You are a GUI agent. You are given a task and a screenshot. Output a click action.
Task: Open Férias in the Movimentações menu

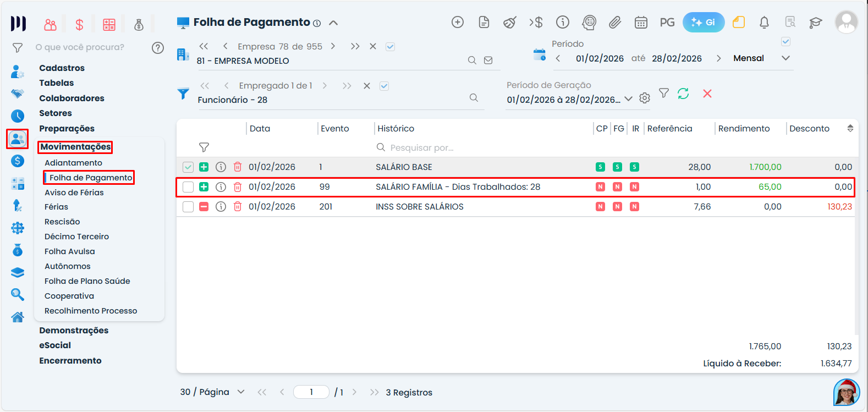click(57, 207)
